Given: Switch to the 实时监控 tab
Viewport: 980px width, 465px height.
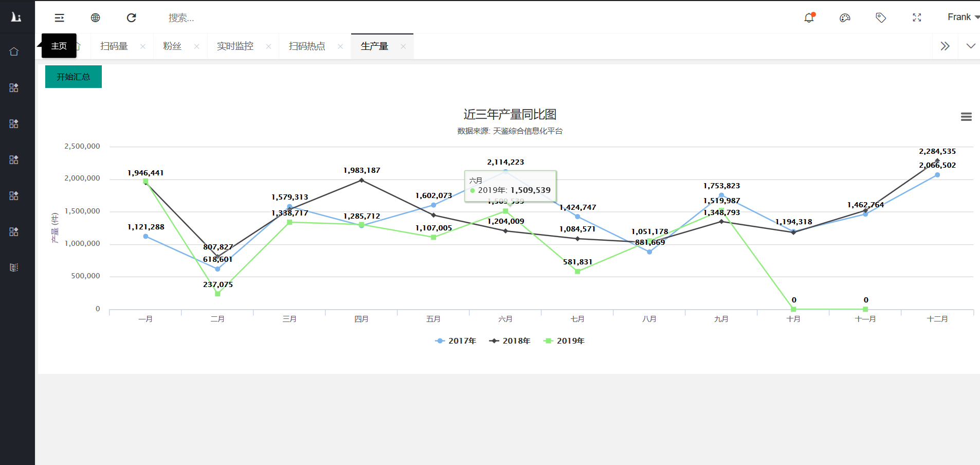Looking at the screenshot, I should tap(235, 46).
